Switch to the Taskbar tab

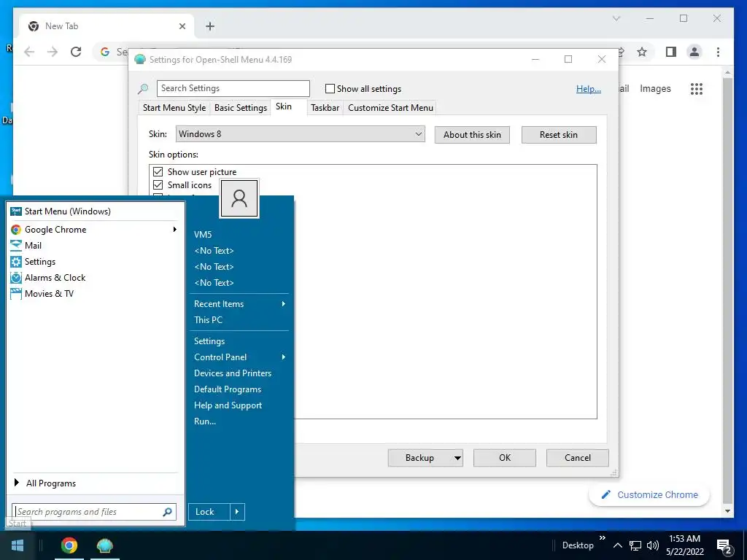(x=325, y=108)
